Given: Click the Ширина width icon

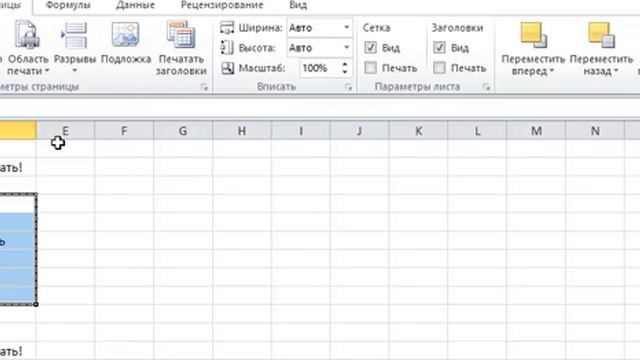Looking at the screenshot, I should point(227,28).
